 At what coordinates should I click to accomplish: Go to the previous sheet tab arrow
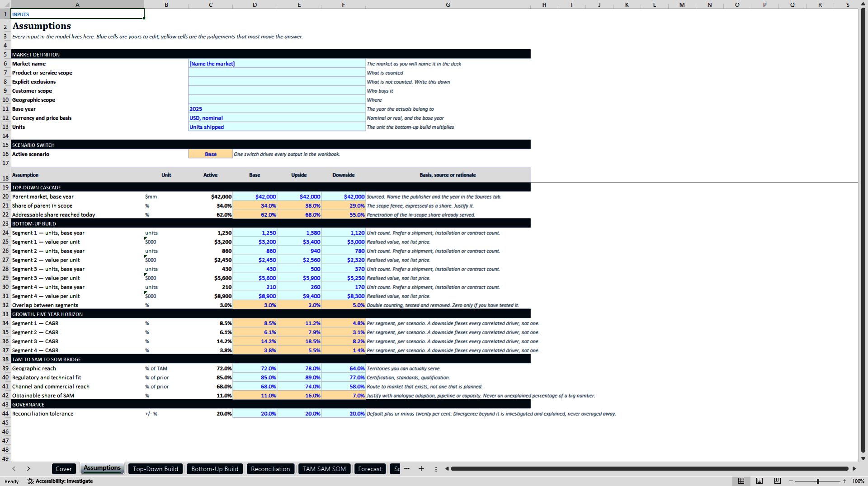point(14,469)
